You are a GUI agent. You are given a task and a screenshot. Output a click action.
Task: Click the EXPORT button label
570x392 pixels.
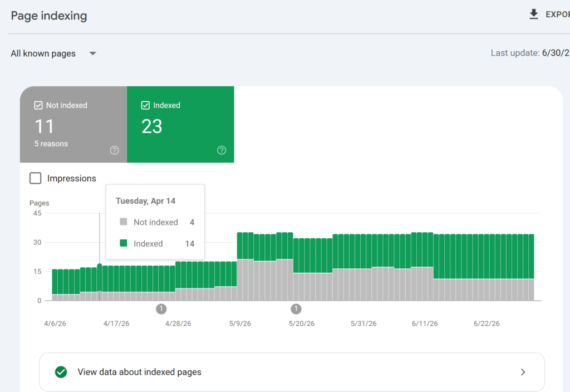click(x=558, y=14)
